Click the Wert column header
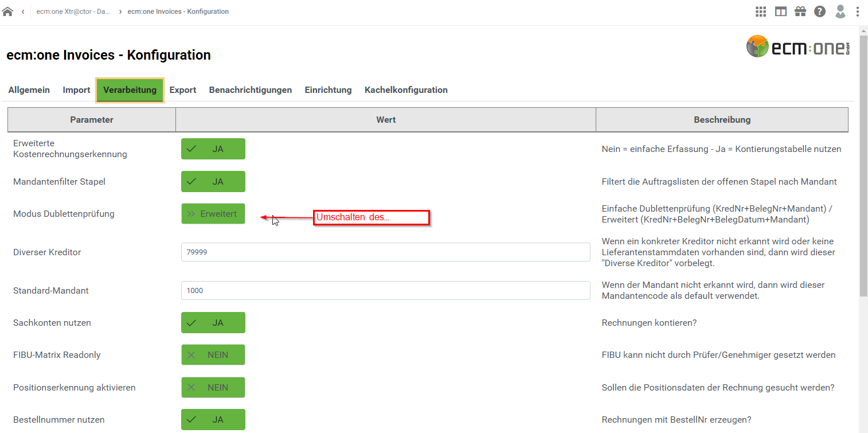The height and width of the screenshot is (433, 868). point(386,120)
